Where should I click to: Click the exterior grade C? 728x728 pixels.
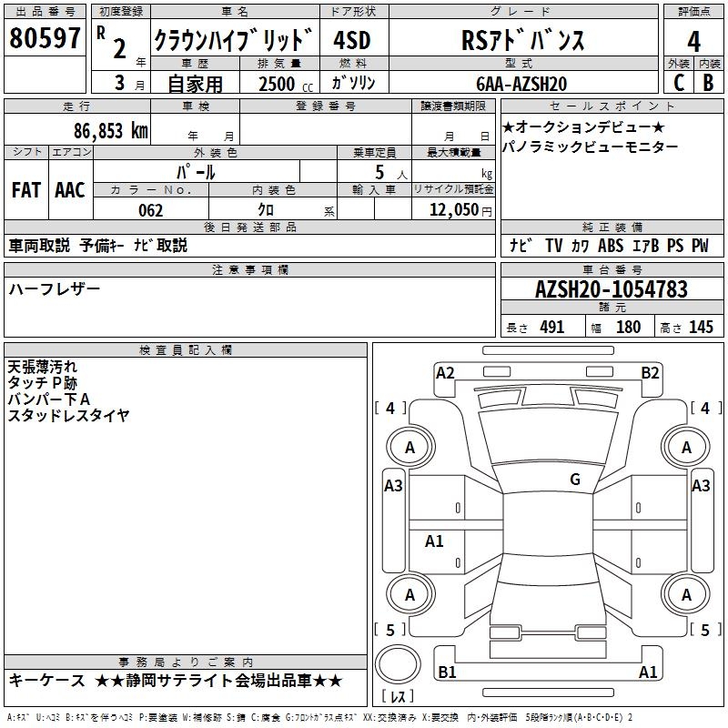679,83
